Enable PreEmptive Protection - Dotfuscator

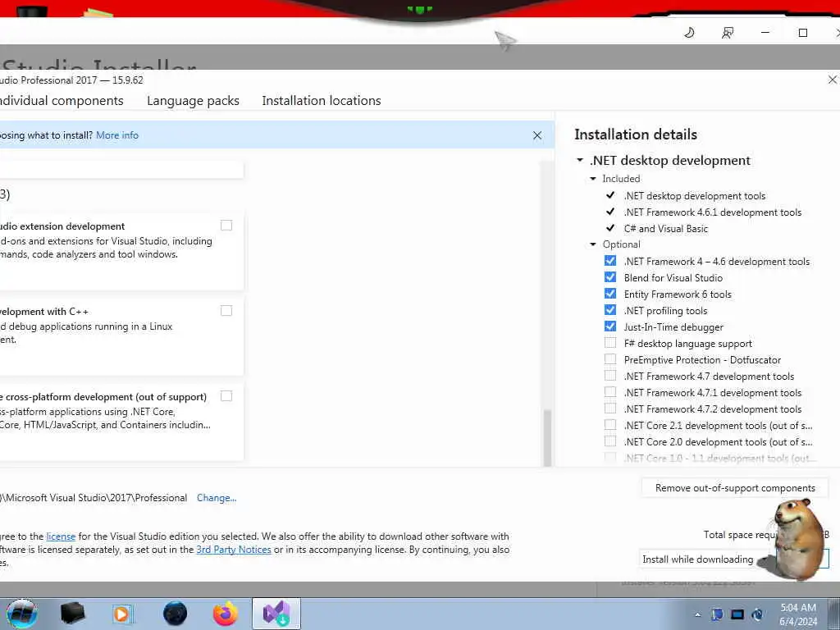tap(610, 359)
